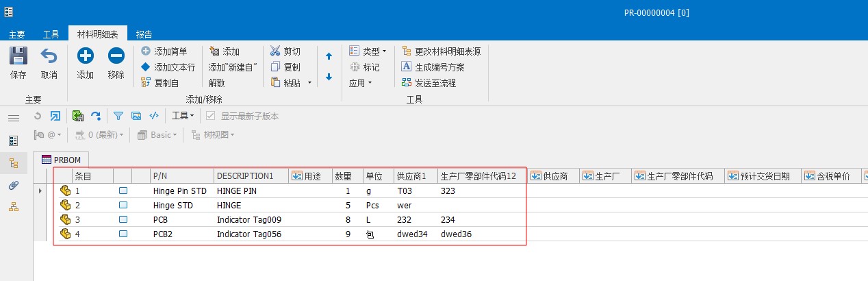The image size is (868, 281).
Task: Click the orange hierarchy sidebar icon
Action: 14,207
